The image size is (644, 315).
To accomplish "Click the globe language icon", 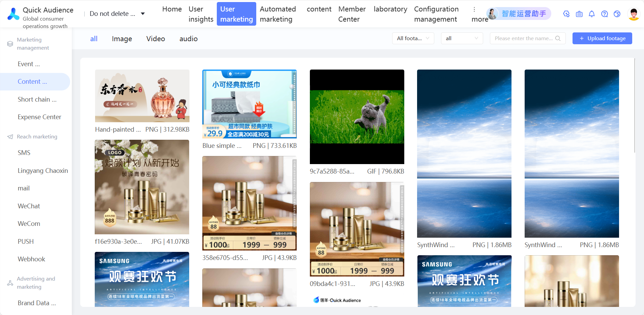I will coord(617,14).
